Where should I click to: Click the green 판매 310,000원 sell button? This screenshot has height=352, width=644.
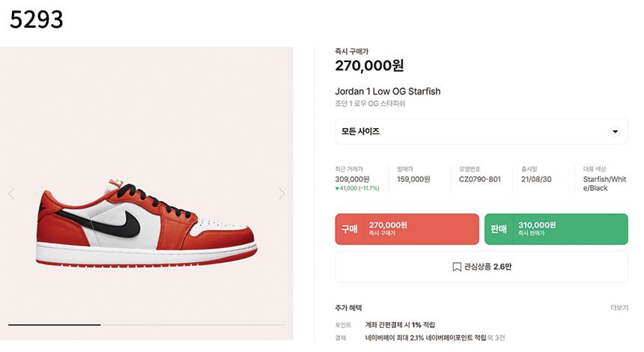click(556, 229)
